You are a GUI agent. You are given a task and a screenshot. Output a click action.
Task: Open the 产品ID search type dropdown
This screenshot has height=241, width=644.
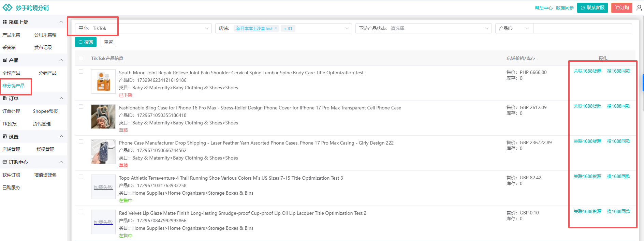pyautogui.click(x=514, y=28)
